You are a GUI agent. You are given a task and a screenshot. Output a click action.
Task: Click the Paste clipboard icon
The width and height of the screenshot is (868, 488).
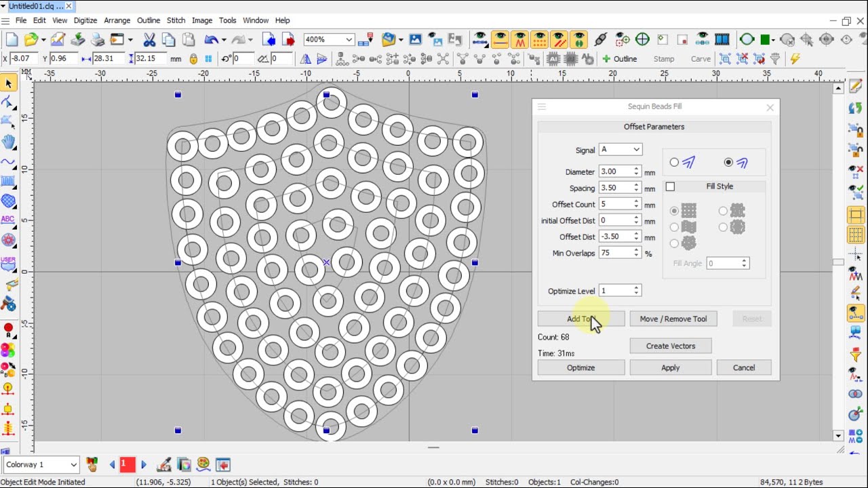189,39
